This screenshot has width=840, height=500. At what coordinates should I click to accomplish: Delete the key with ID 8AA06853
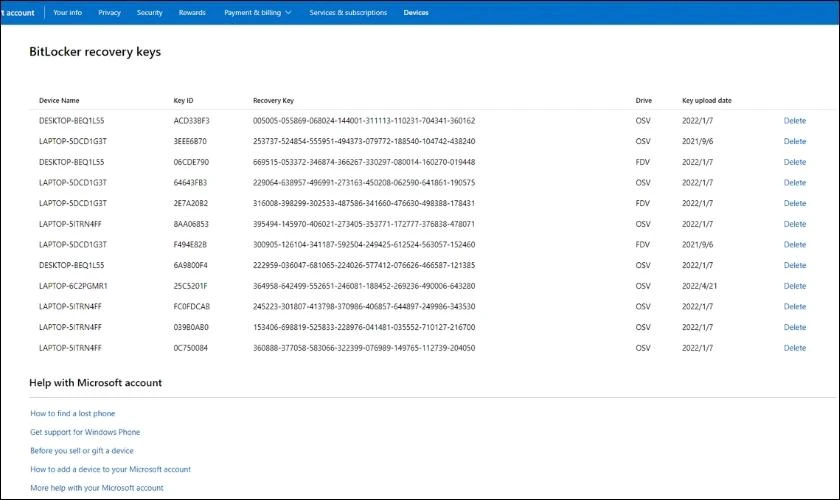point(795,224)
